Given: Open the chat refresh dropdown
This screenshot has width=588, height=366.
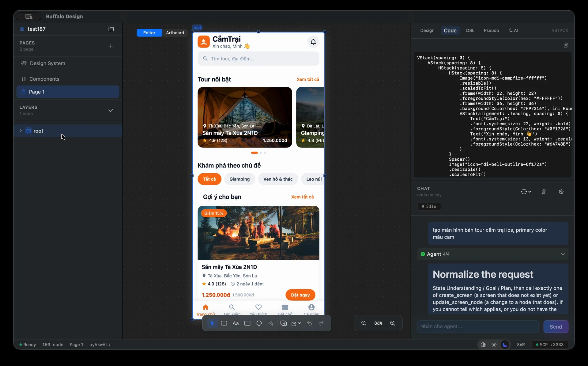Looking at the screenshot, I should (x=526, y=192).
